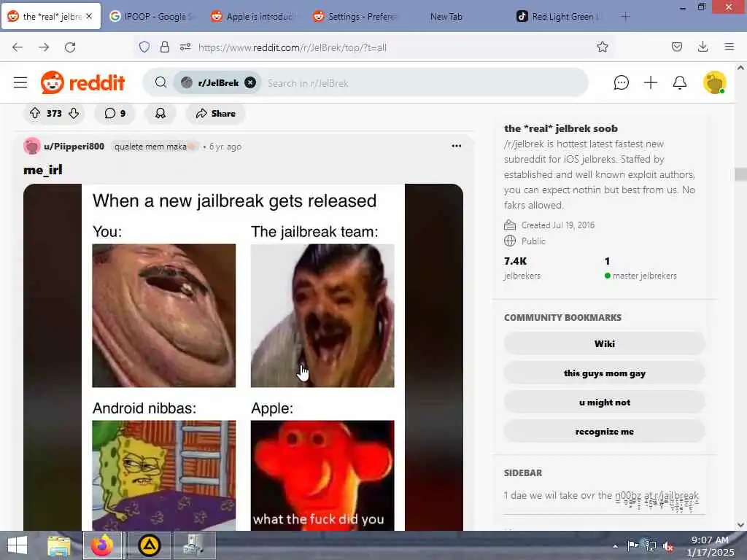Bookmark this page with the star
Viewport: 747px width, 560px height.
(x=602, y=47)
